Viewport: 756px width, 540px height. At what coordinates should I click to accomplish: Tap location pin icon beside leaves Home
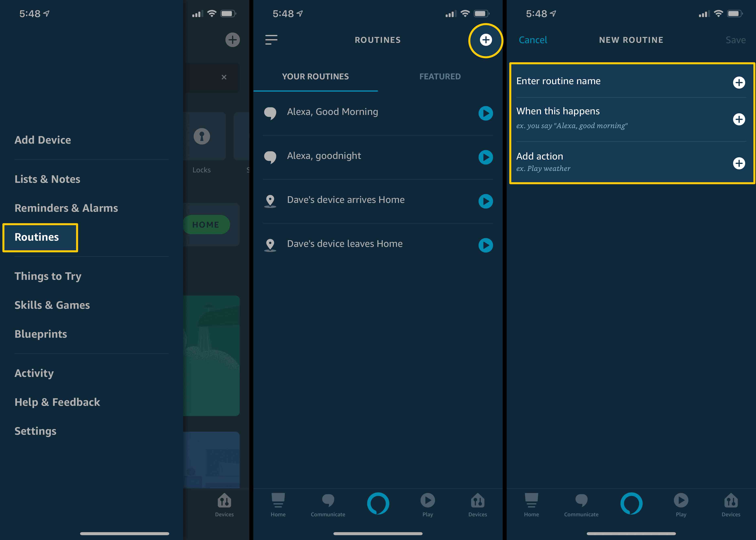point(270,245)
